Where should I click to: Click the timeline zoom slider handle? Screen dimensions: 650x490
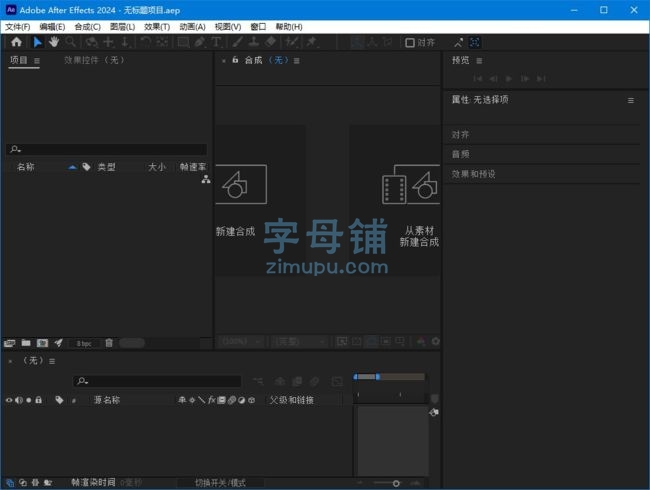coord(396,483)
